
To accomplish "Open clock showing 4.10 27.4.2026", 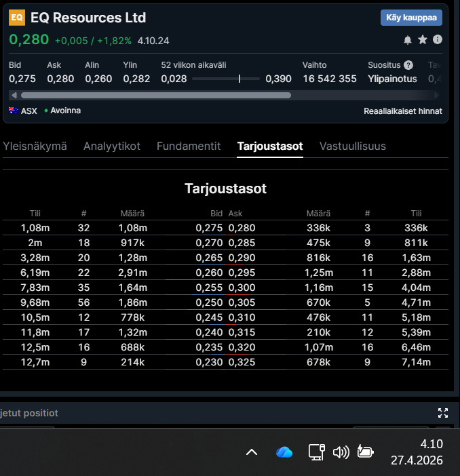I will (x=417, y=452).
